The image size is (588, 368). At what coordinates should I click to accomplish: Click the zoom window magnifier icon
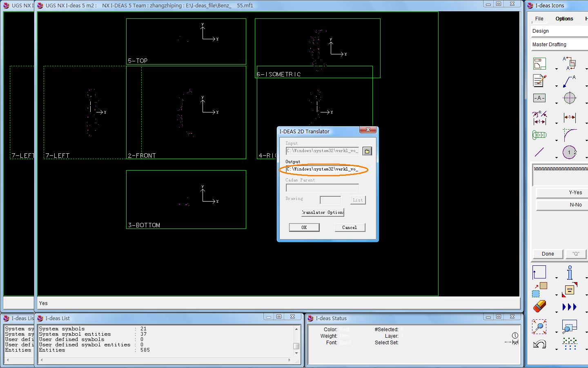point(570,326)
